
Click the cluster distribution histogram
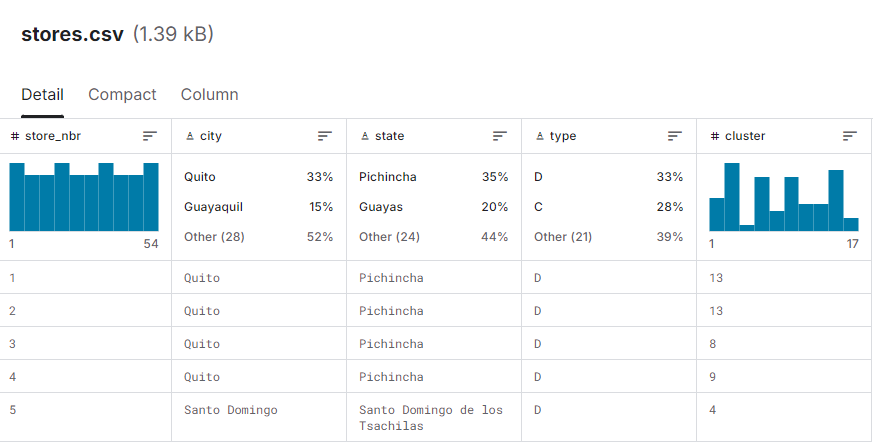pyautogui.click(x=784, y=197)
